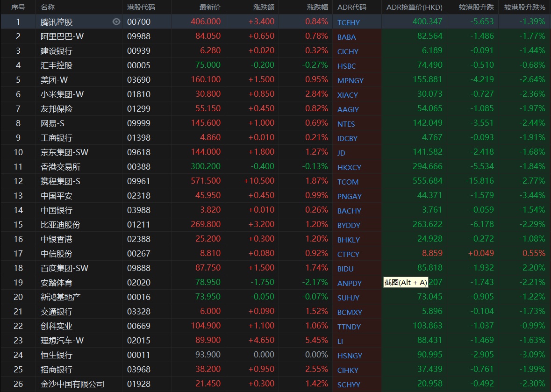Screen dimensions: 551x392
Task: Click the 截图(Alt + A) tooltip
Action: tap(405, 282)
